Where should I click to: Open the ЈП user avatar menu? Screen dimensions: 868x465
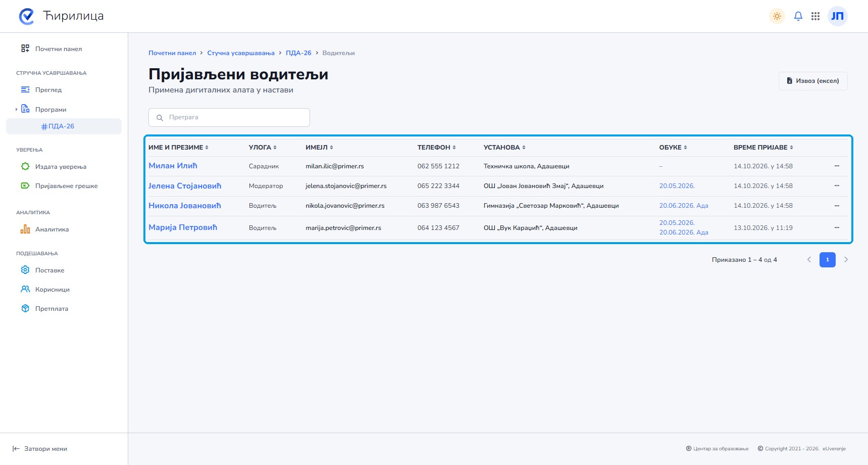pos(837,16)
